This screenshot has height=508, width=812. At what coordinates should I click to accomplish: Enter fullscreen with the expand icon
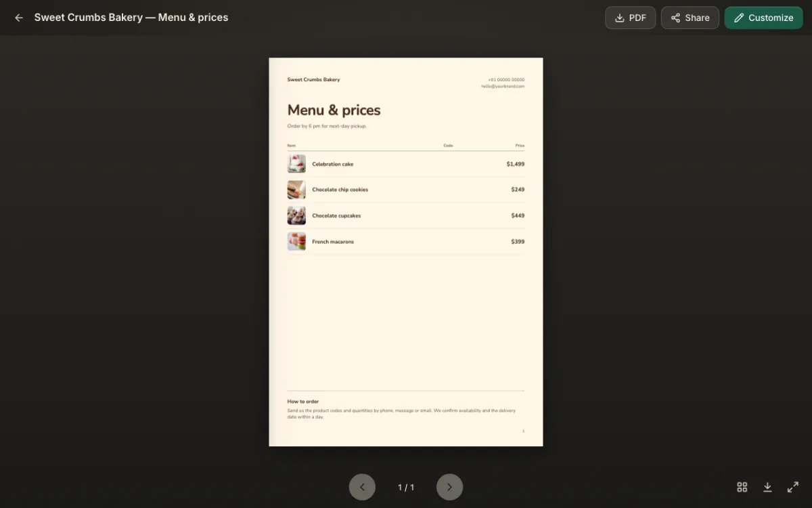click(x=793, y=487)
